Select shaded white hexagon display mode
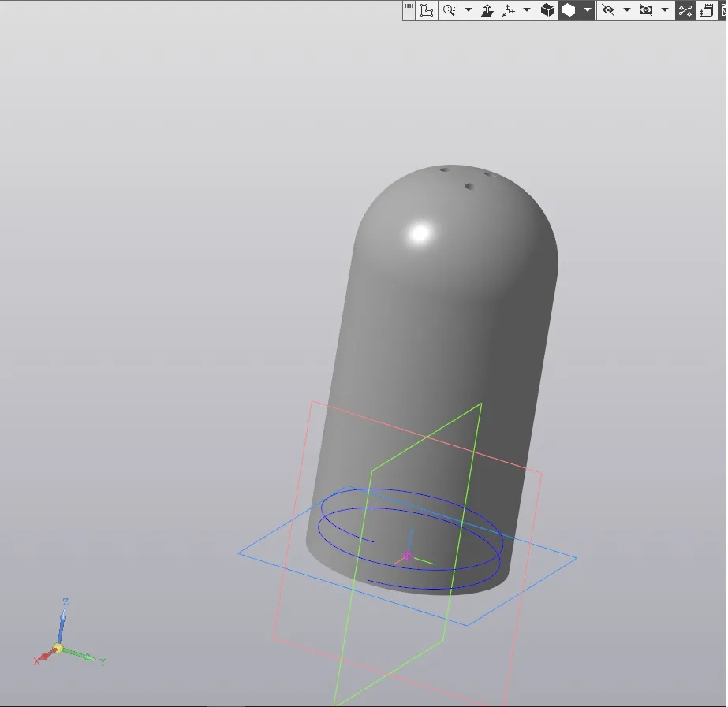Screen dimensions: 728x707 tap(569, 10)
